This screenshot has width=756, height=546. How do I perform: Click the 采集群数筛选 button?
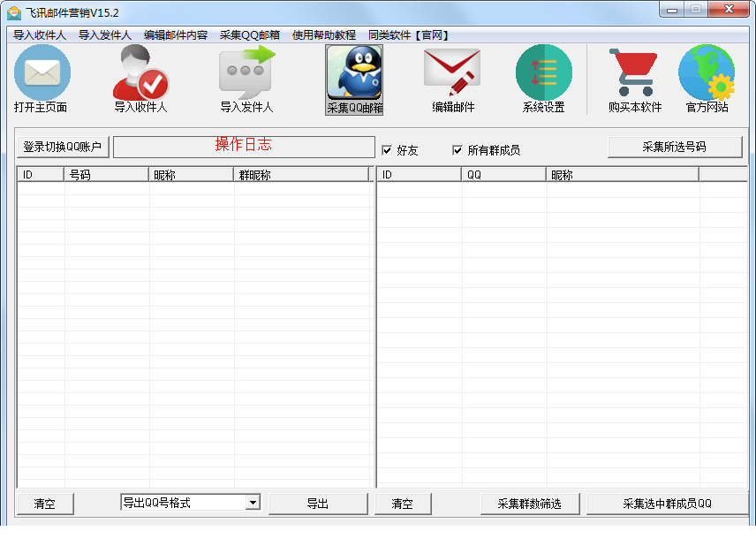529,504
